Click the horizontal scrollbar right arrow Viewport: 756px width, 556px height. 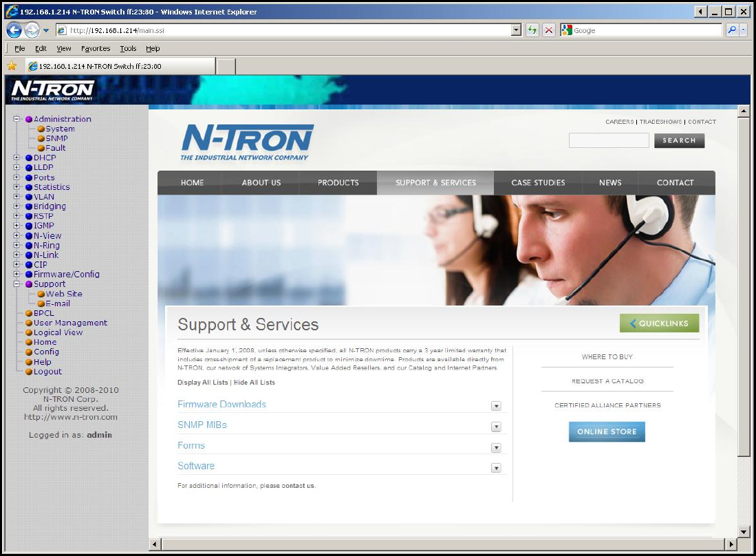point(731,544)
